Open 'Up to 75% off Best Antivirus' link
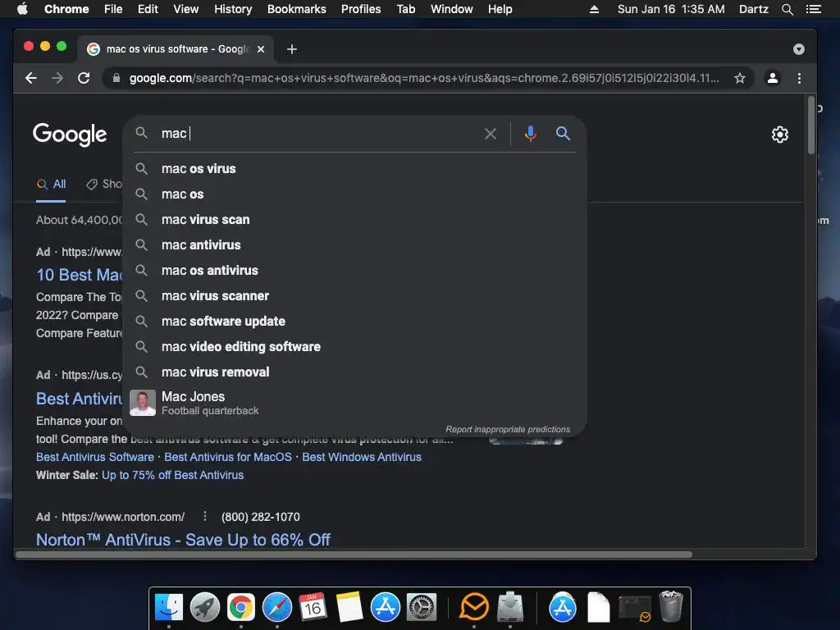Image resolution: width=840 pixels, height=630 pixels. tap(172, 475)
